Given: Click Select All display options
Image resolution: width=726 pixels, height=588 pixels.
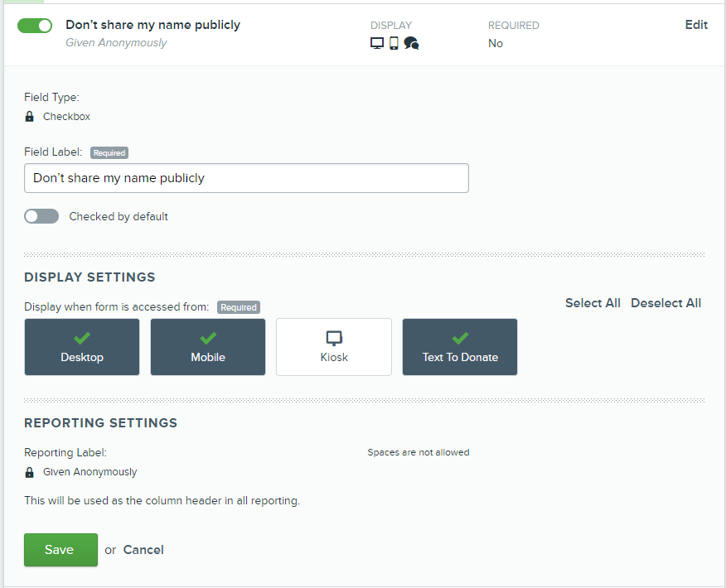Looking at the screenshot, I should coord(593,303).
